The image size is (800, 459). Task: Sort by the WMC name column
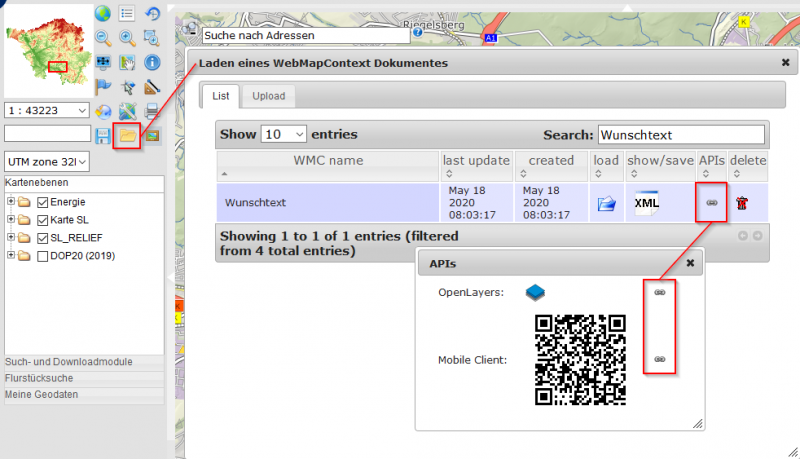tap(328, 166)
